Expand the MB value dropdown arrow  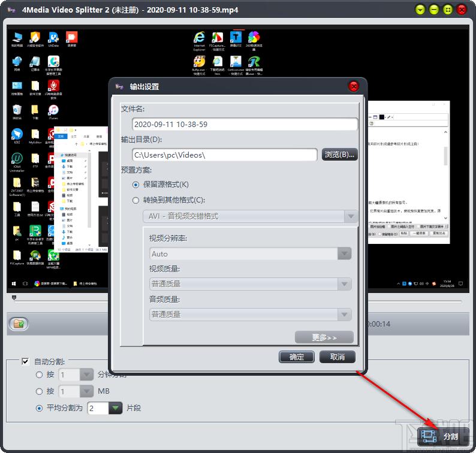pyautogui.click(x=86, y=391)
